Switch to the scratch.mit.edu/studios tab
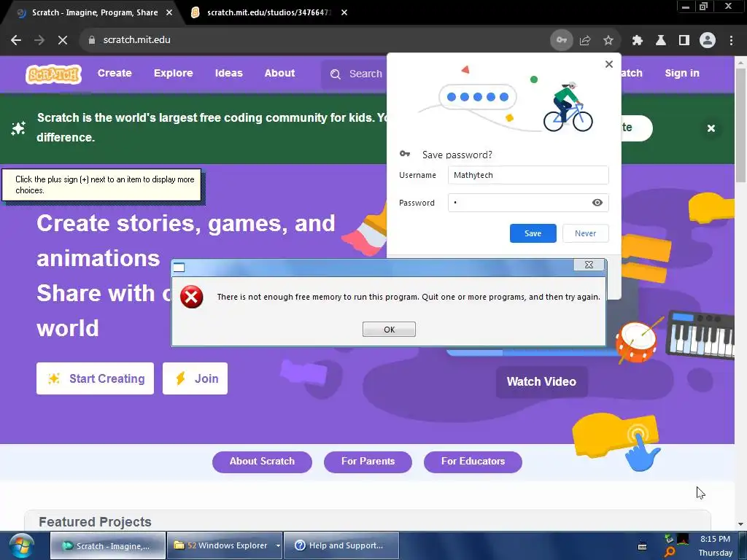Image resolution: width=747 pixels, height=560 pixels. tap(268, 13)
